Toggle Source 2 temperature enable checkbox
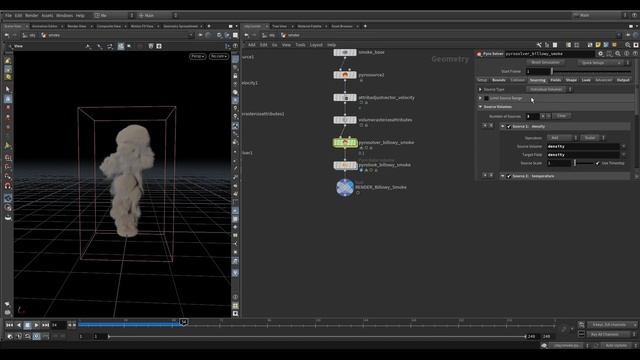The image size is (640, 360). [x=509, y=176]
